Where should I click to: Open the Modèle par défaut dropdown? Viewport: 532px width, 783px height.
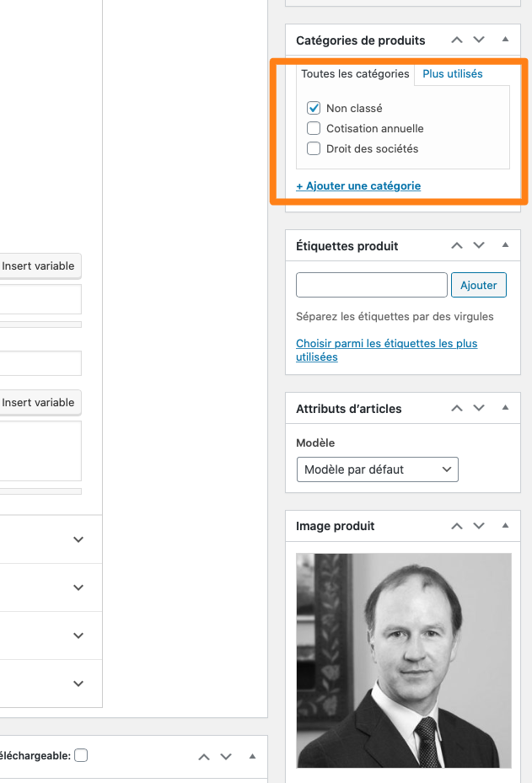click(x=377, y=469)
